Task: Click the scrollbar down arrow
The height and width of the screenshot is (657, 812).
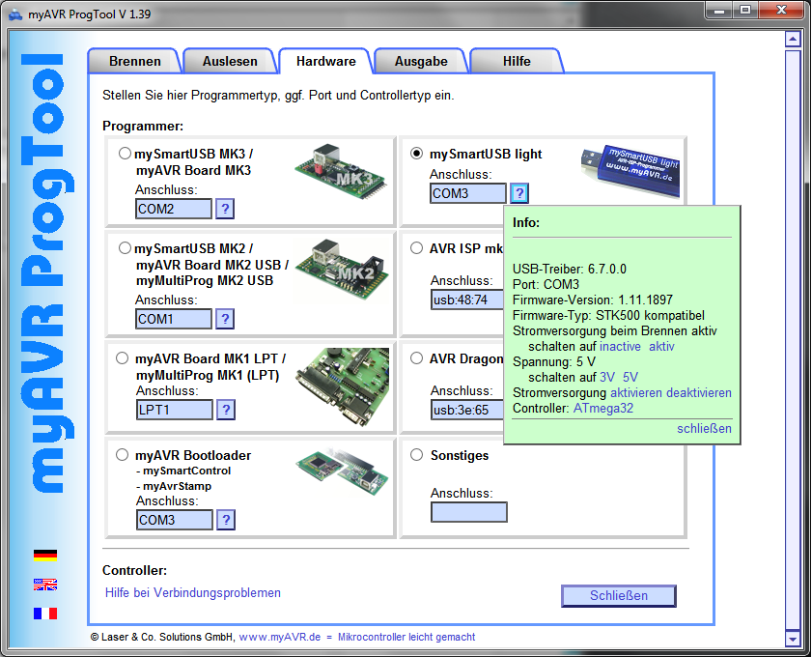Action: click(793, 639)
